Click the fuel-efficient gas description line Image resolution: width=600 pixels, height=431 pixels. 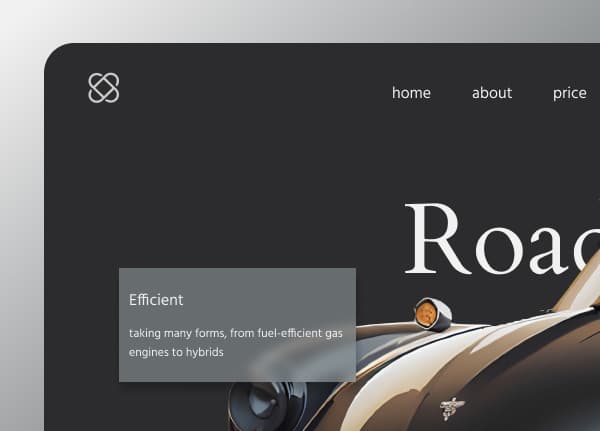click(235, 333)
